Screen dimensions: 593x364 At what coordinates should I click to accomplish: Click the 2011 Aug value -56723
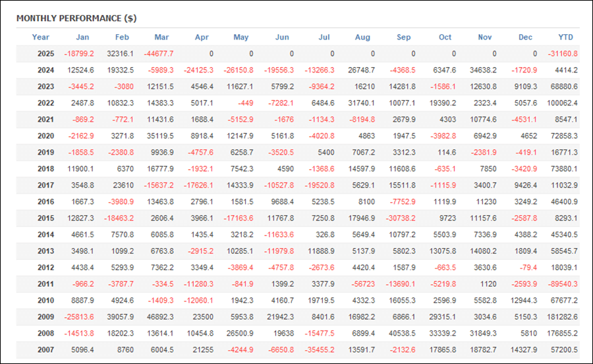(x=362, y=284)
